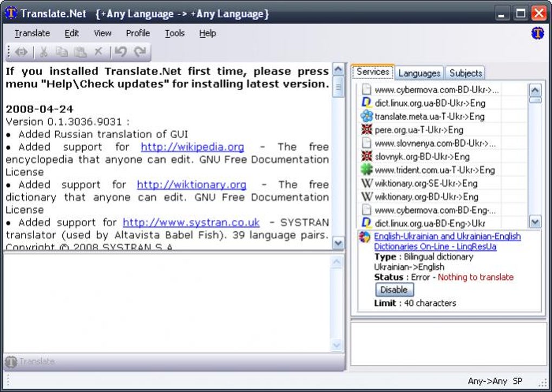
Task: Click services list scrollbar down arrow
Action: click(535, 222)
